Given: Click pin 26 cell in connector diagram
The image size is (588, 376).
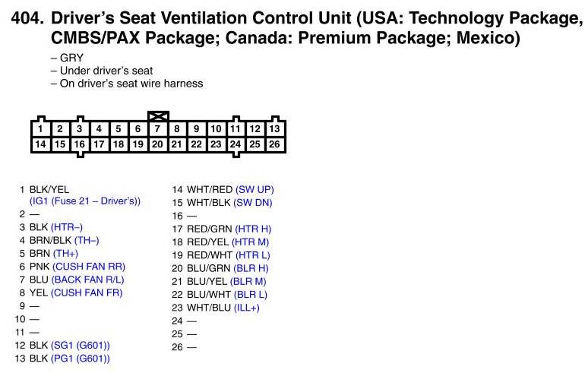Looking at the screenshot, I should [x=275, y=144].
